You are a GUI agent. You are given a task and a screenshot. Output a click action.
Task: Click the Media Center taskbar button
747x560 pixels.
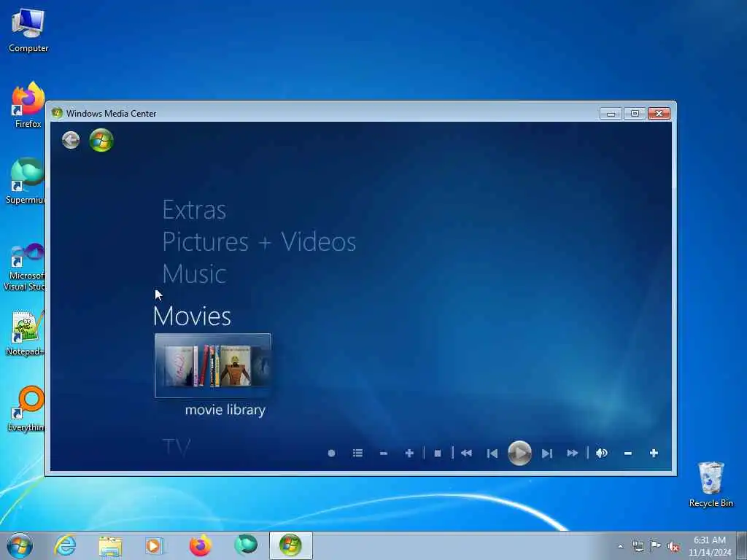click(291, 545)
